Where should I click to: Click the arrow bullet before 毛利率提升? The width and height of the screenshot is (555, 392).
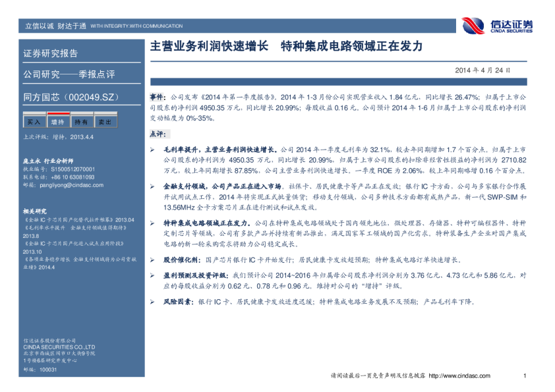pos(152,150)
